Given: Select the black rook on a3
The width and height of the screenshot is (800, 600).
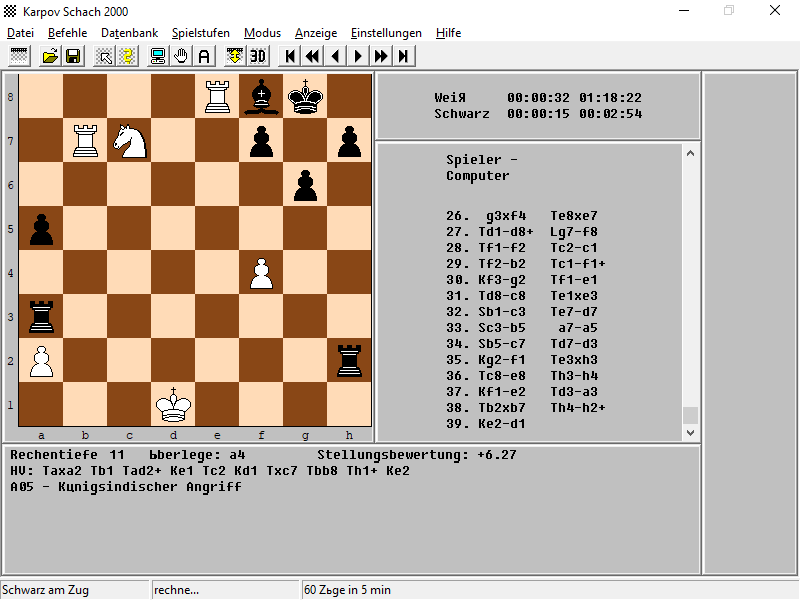Looking at the screenshot, I should coord(41,317).
